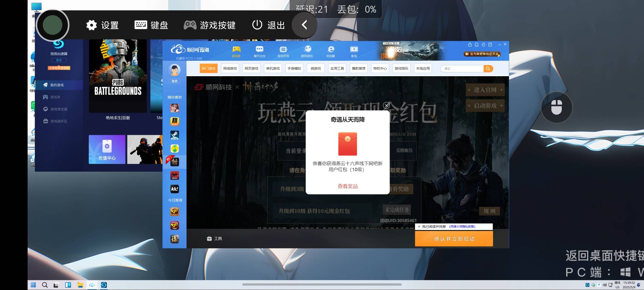
Task: Select the 微游戏 tab
Action: click(x=316, y=68)
